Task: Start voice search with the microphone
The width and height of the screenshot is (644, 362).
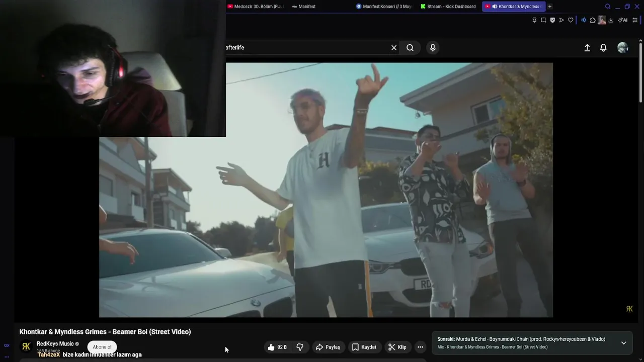Action: pyautogui.click(x=433, y=48)
